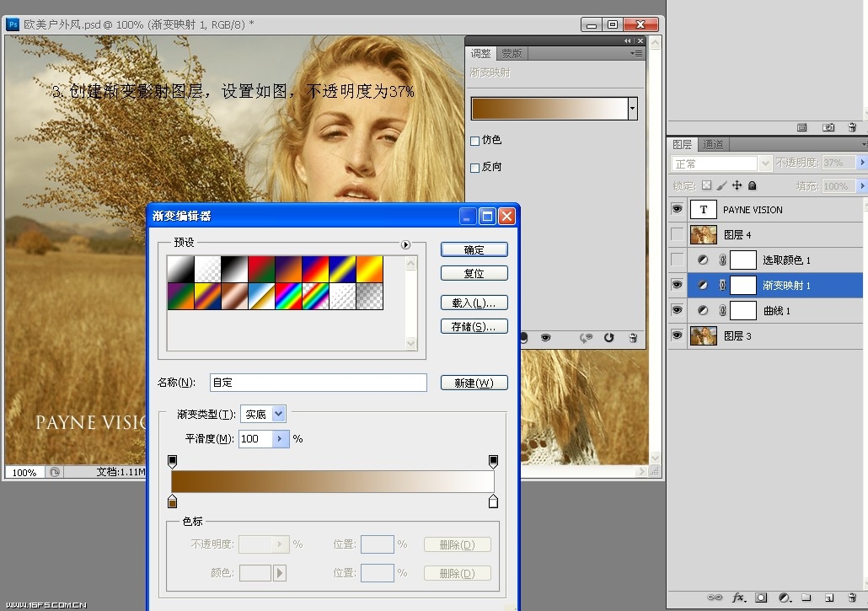
Task: Toggle adjustment visibility eye in 调整 panel
Action: click(546, 338)
